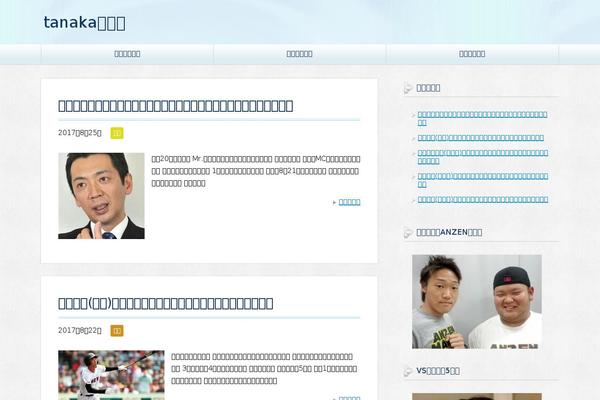
Task: Select the middle navigation menu tab
Action: (300, 54)
